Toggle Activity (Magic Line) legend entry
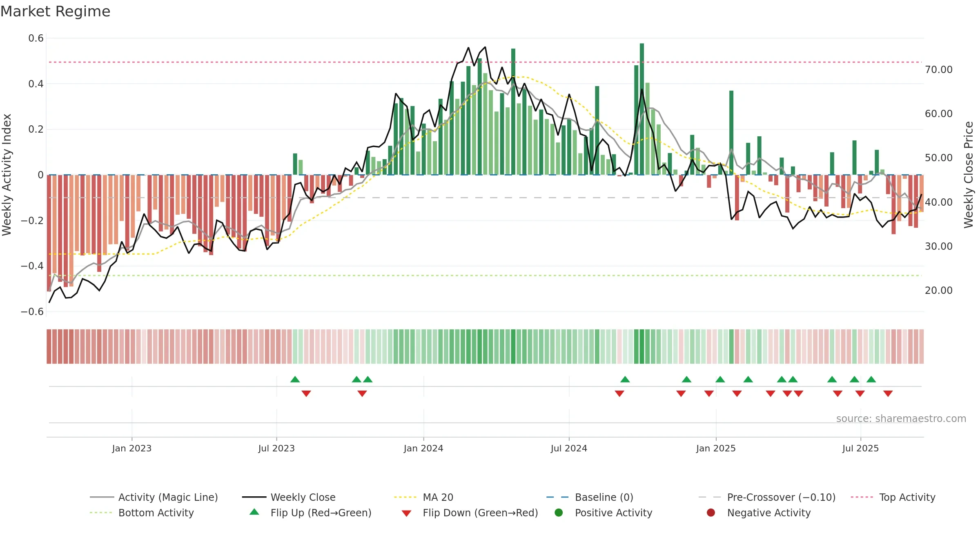Image resolution: width=980 pixels, height=551 pixels. tap(154, 497)
